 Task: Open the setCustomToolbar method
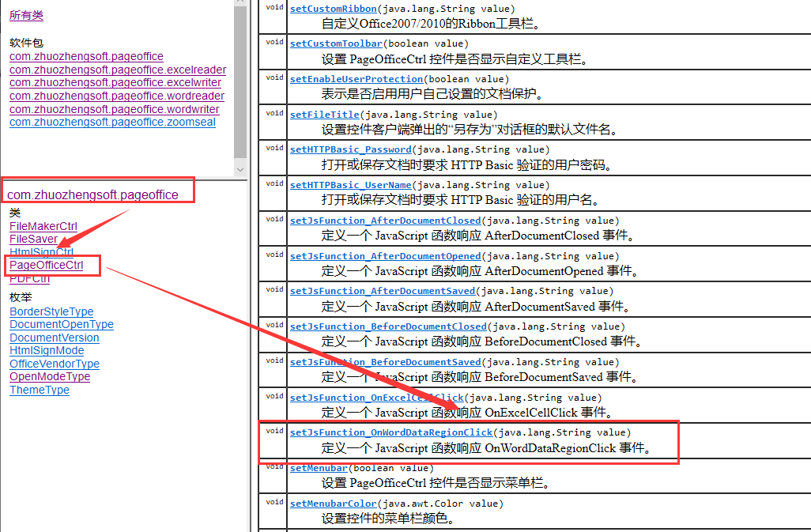[336, 44]
